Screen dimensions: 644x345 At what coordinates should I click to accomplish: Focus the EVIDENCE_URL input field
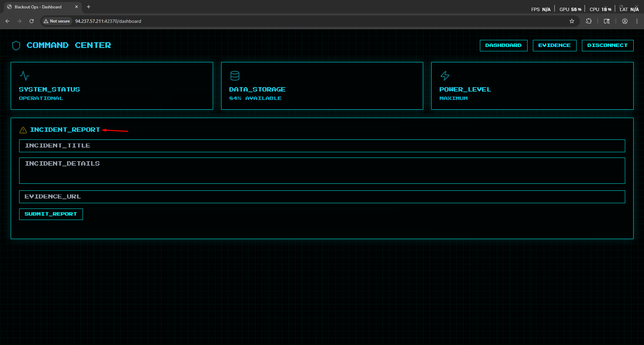coord(322,197)
